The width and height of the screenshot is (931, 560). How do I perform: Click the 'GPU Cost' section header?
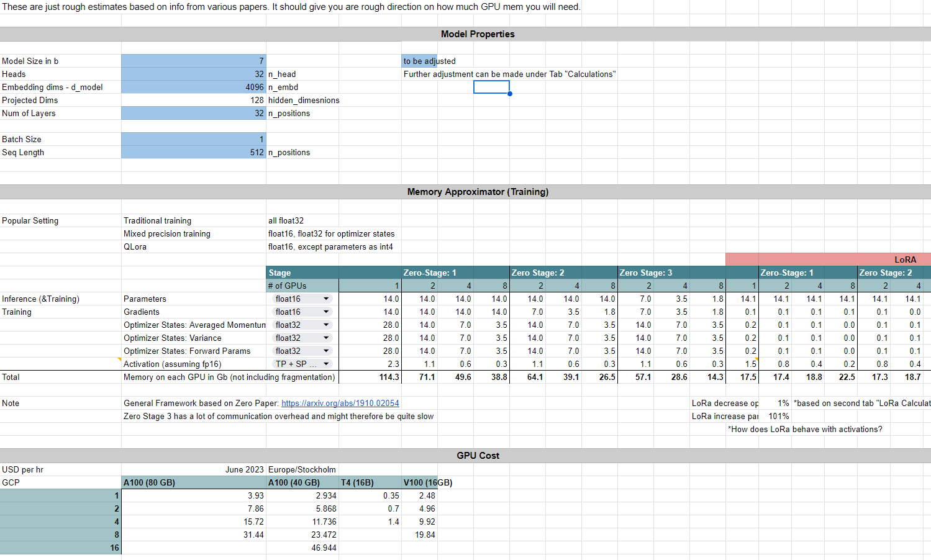tap(478, 456)
